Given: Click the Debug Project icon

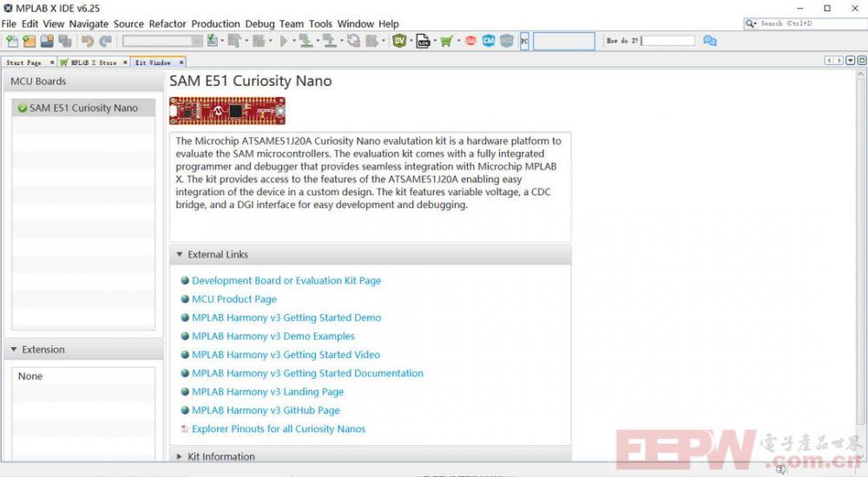Looking at the screenshot, I should tap(372, 41).
